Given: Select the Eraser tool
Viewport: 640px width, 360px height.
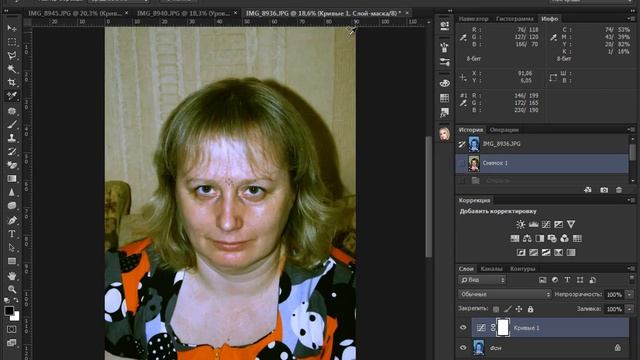Looking at the screenshot, I should click(x=12, y=165).
